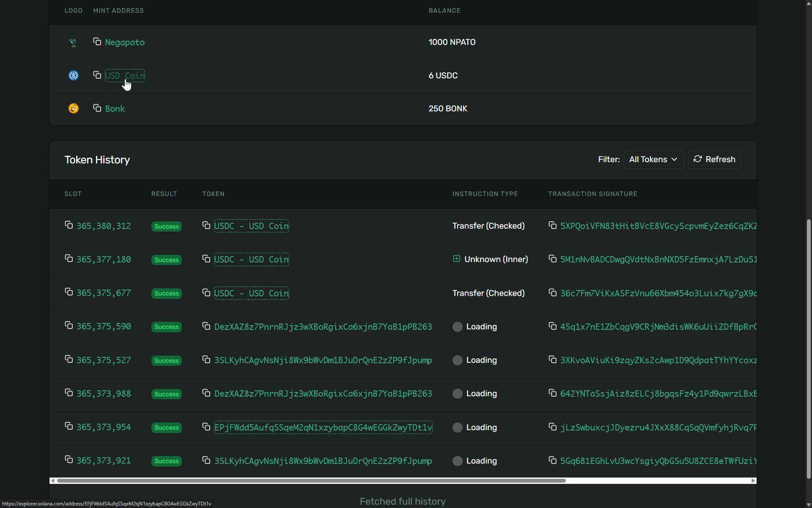Copy slot number 365,375,677
This screenshot has height=508, width=812.
pyautogui.click(x=69, y=292)
